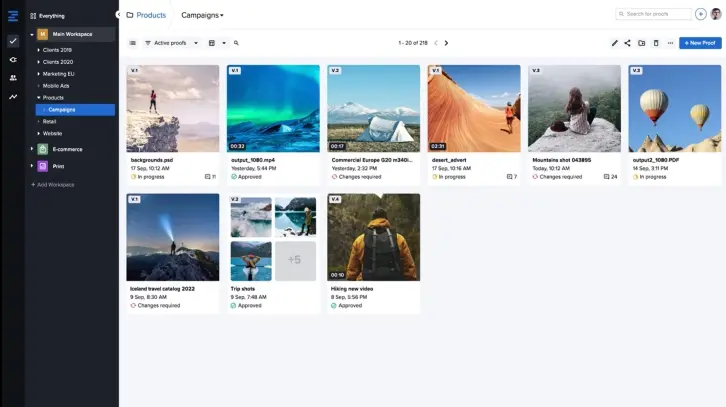This screenshot has height=407, width=726.
Task: Open the analytics chart icon in left rail
Action: (x=13, y=97)
